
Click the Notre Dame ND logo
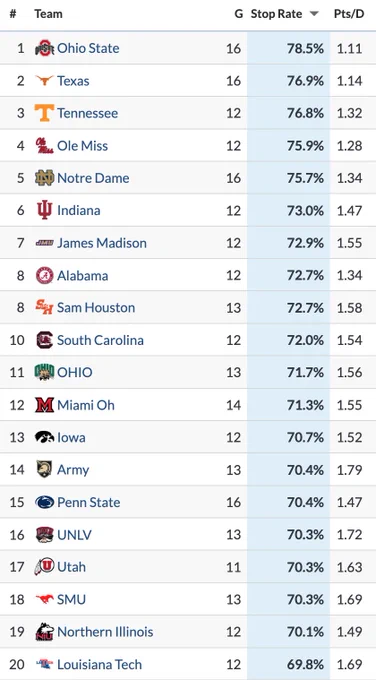(44, 178)
